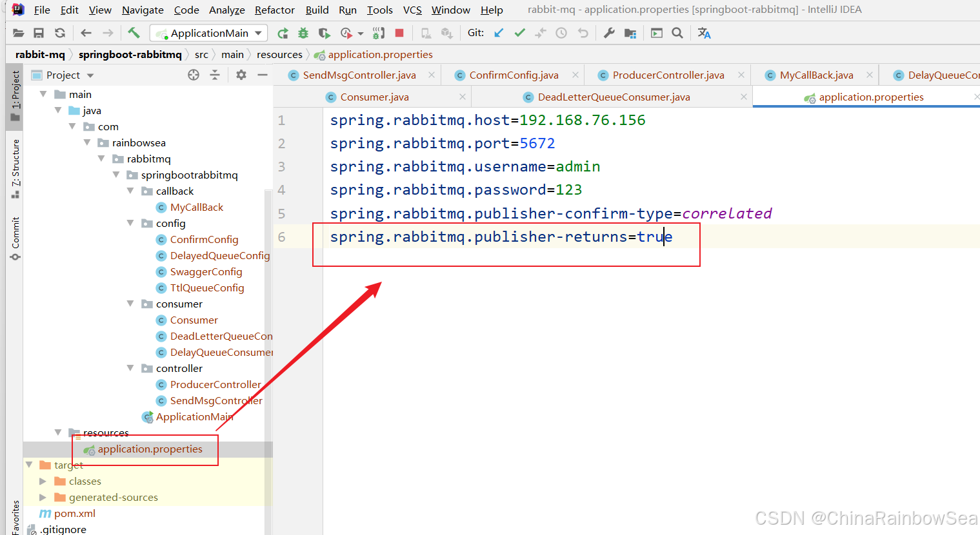
Task: Select TtlQueueConfig in the project tree
Action: 207,287
